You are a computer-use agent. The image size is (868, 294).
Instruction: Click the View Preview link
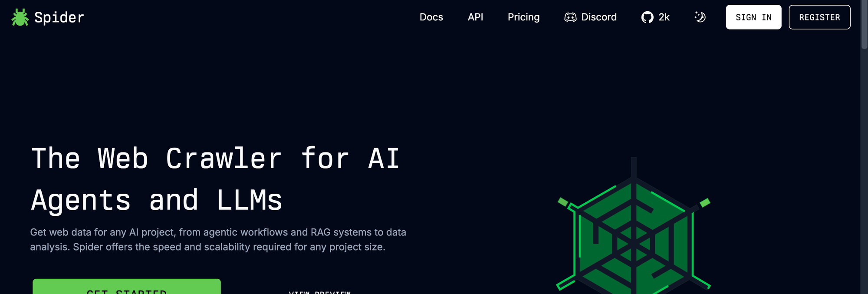point(319,291)
